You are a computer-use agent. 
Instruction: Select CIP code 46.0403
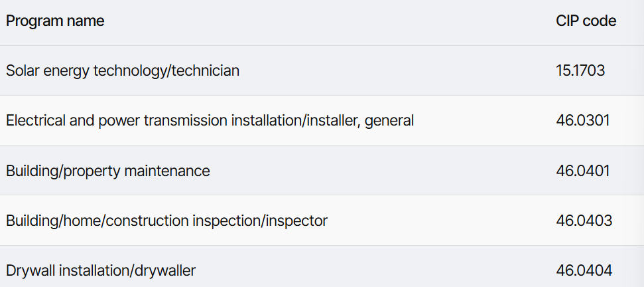coord(584,221)
